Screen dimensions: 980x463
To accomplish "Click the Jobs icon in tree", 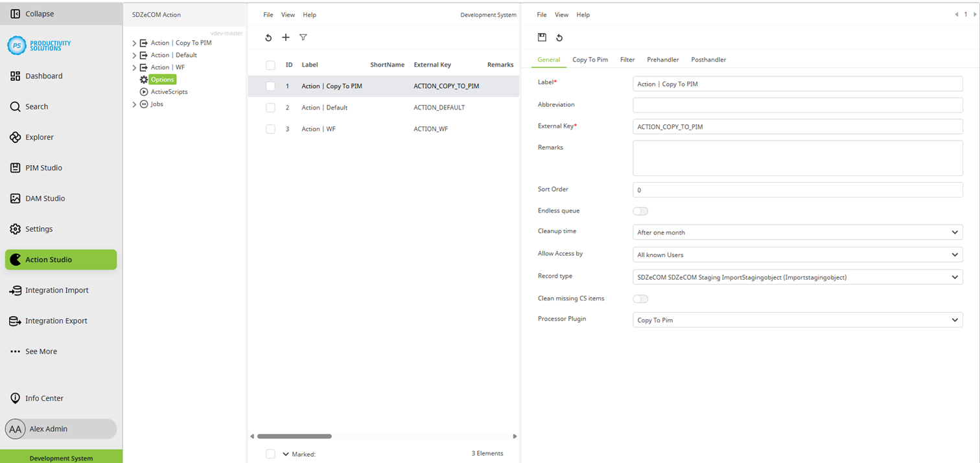I will click(x=144, y=104).
